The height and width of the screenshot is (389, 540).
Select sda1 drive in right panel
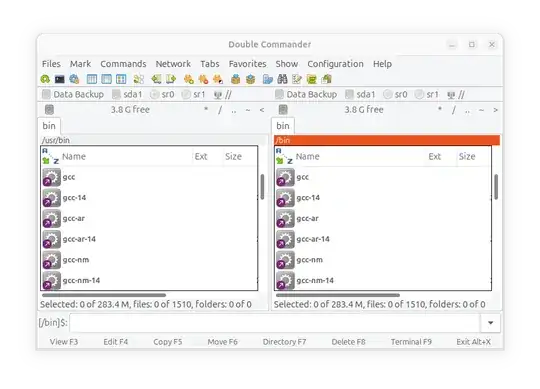361,94
